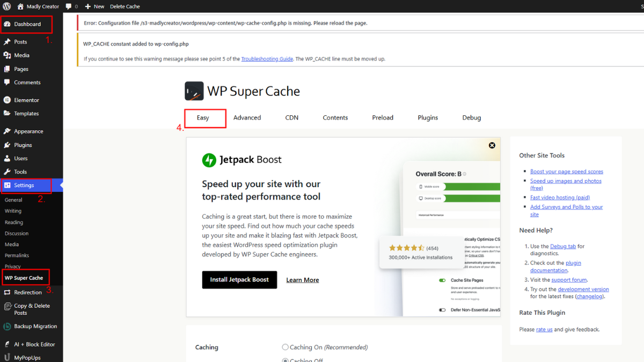Open the Preload tab
This screenshot has width=644, height=362.
[x=382, y=117]
